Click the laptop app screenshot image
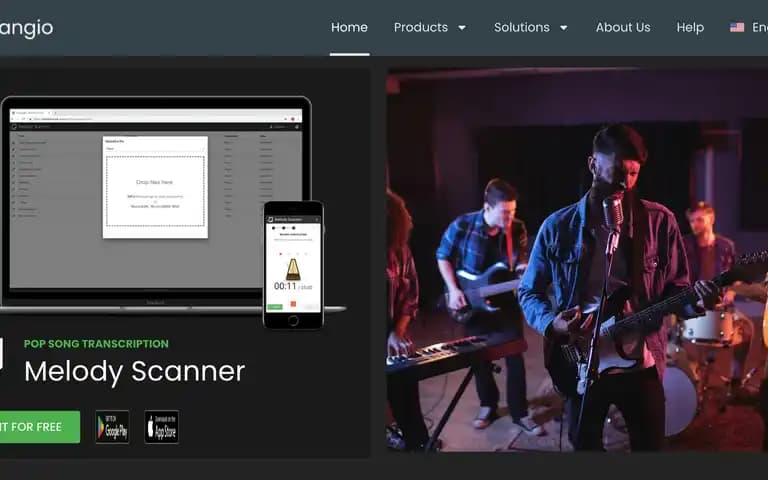The image size is (768, 480). pos(156,201)
